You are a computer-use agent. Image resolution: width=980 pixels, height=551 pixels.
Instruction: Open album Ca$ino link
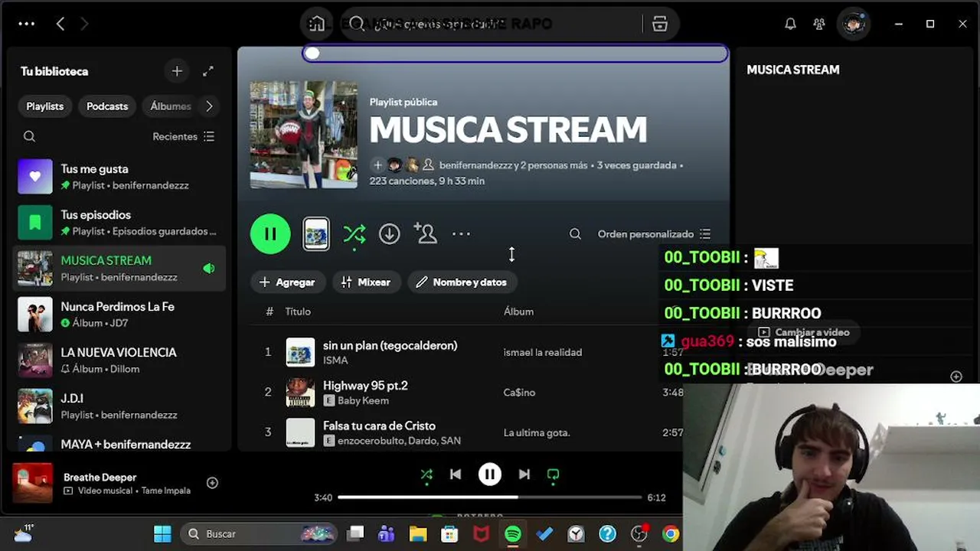click(519, 393)
